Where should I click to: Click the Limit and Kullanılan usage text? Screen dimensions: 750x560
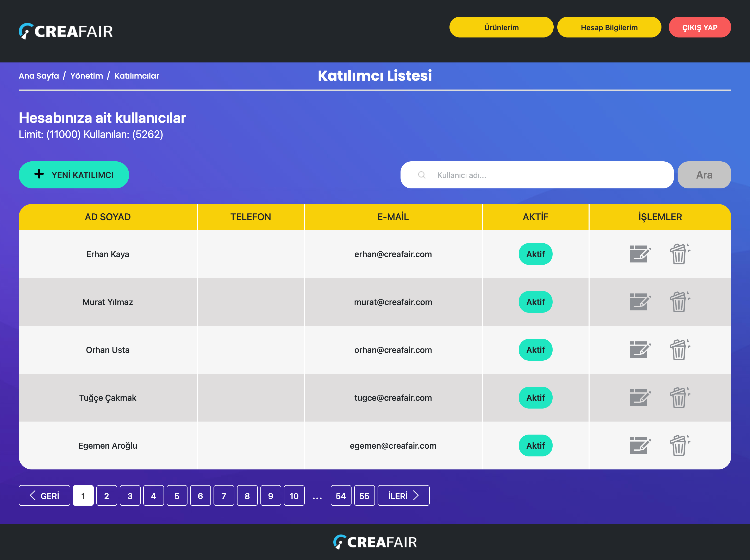point(91,134)
